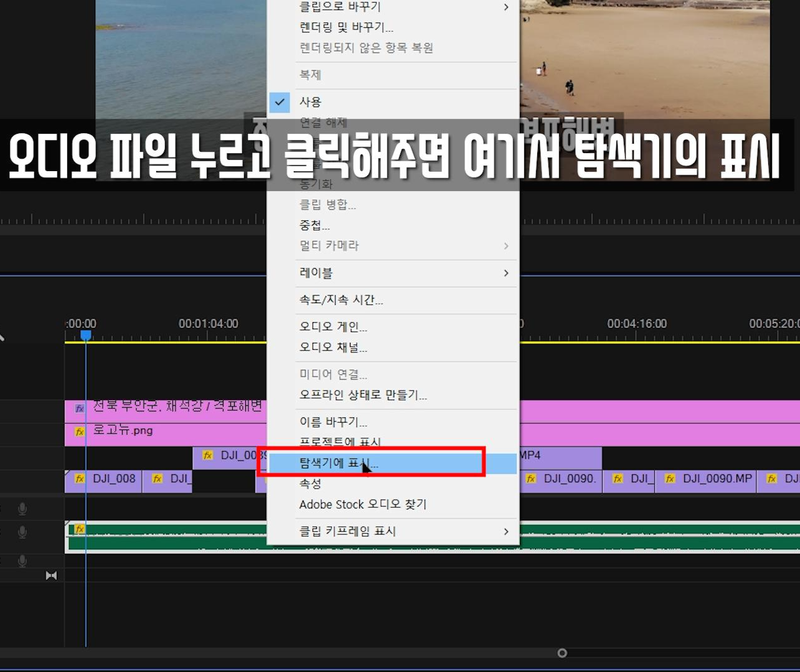
Task: Click time ruler at 00:01:04:00
Action: pos(208,324)
